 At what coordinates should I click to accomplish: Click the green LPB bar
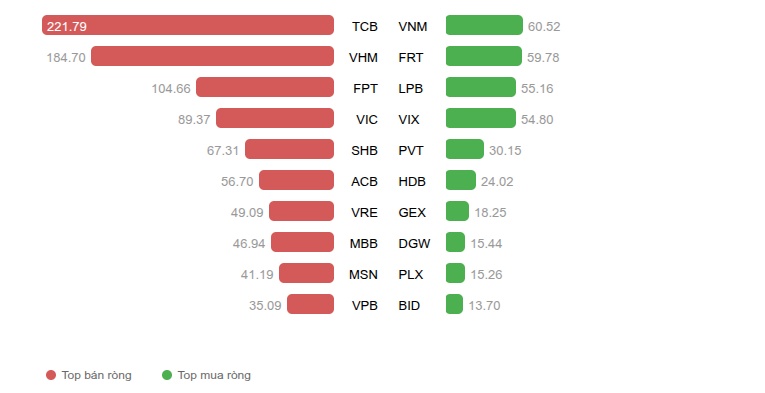pyautogui.click(x=481, y=87)
